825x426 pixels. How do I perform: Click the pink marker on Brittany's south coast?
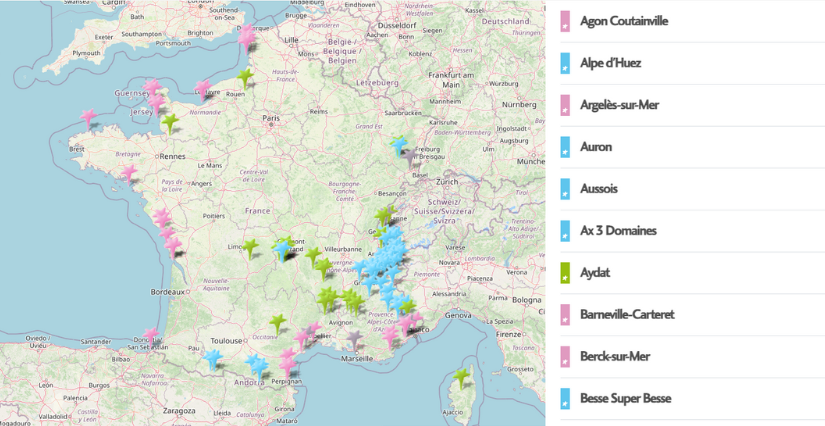tap(129, 173)
